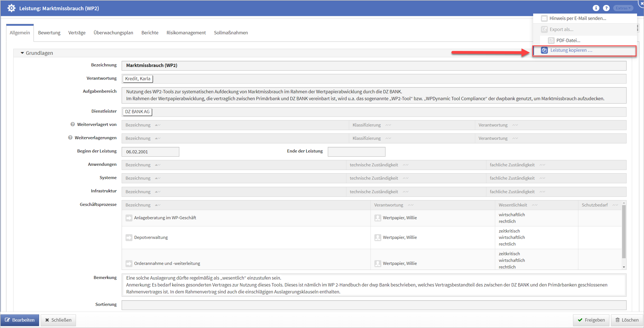Image resolution: width=644 pixels, height=328 pixels.
Task: Click the Ende der Leistung date field
Action: coord(356,152)
